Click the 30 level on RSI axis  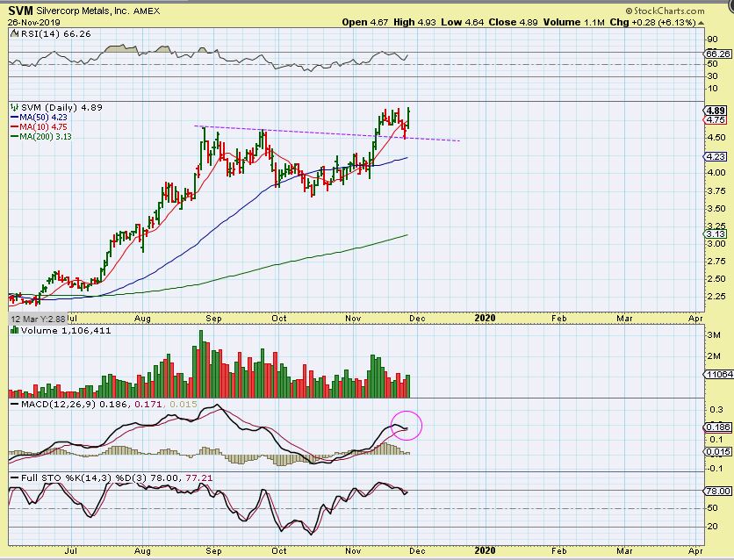click(712, 75)
